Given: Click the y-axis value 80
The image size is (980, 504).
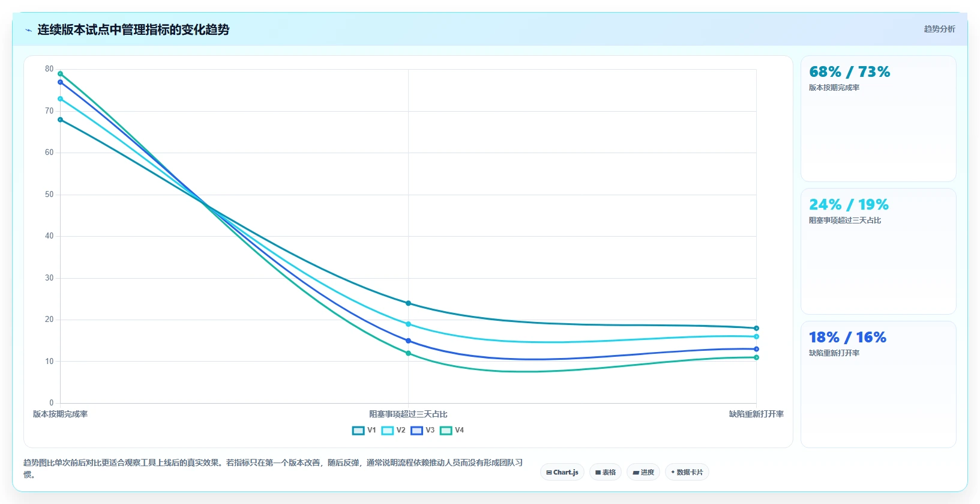Looking at the screenshot, I should [x=49, y=69].
